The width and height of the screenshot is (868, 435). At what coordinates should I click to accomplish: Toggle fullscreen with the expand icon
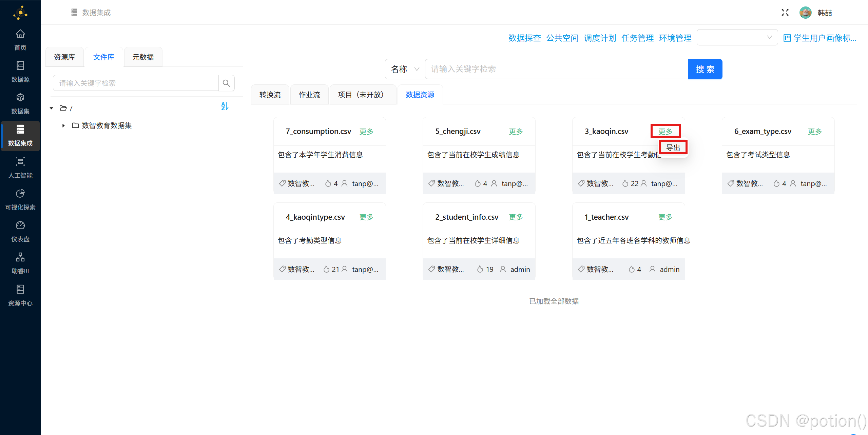785,13
